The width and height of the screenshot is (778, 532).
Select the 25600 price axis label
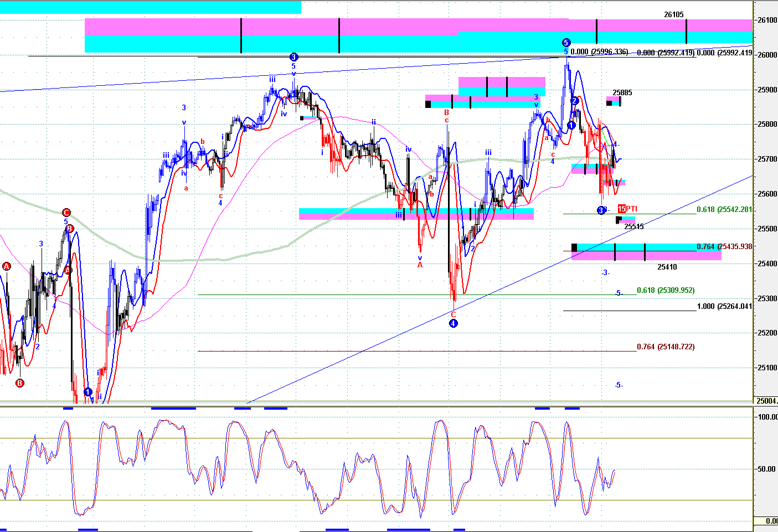[x=767, y=194]
